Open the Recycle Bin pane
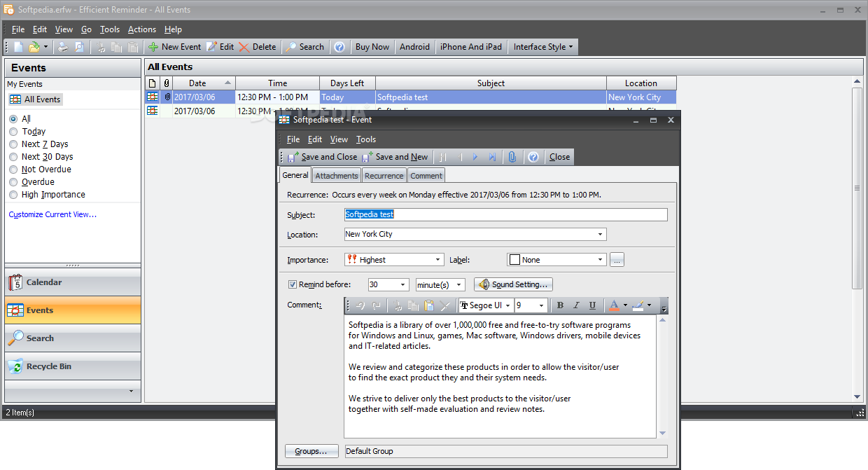Image resolution: width=868 pixels, height=470 pixels. 73,366
